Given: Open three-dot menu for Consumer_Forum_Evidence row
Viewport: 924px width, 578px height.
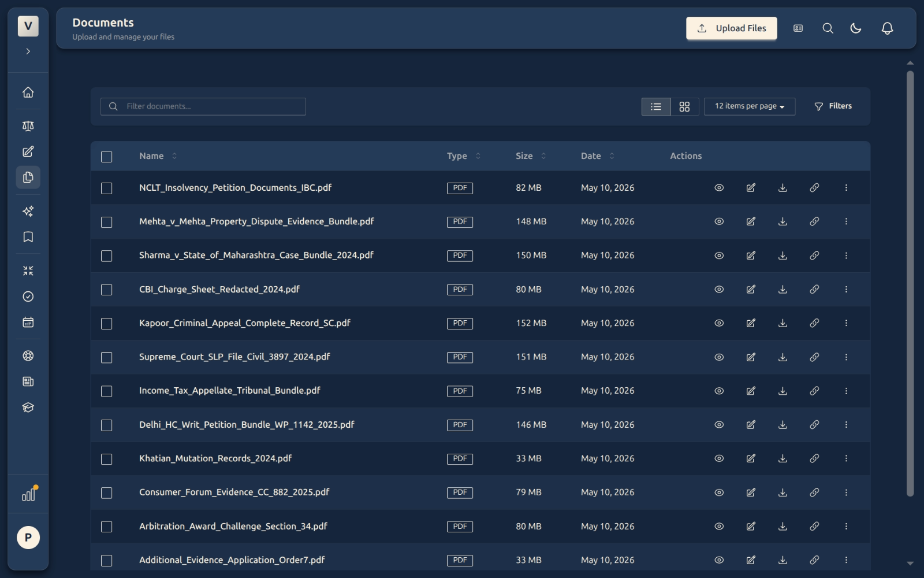Looking at the screenshot, I should tap(846, 492).
